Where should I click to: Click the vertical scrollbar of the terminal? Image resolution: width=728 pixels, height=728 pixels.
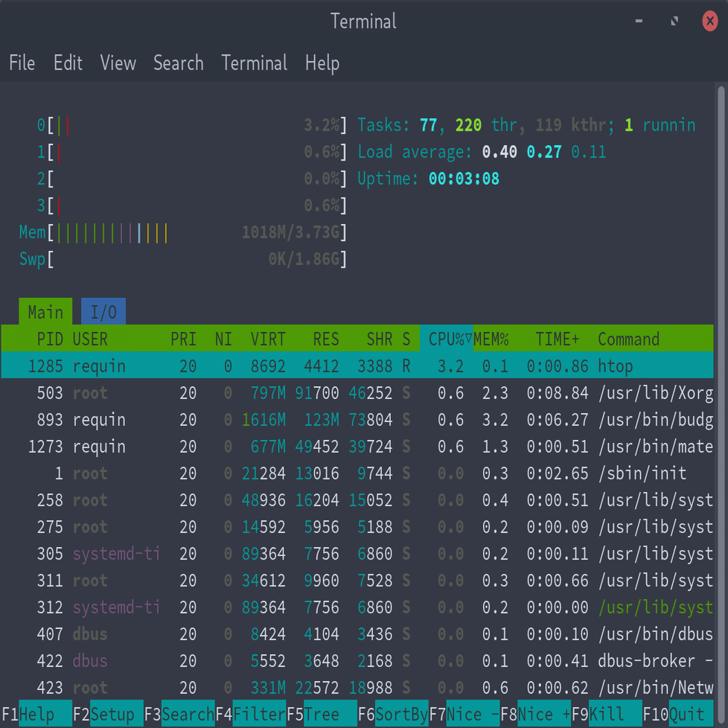pyautogui.click(x=721, y=404)
